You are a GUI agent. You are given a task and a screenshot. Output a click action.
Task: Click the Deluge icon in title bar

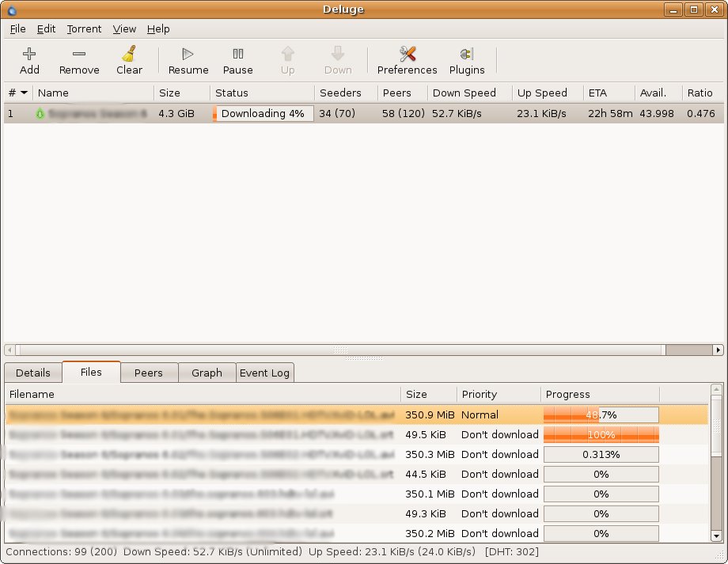coord(12,9)
